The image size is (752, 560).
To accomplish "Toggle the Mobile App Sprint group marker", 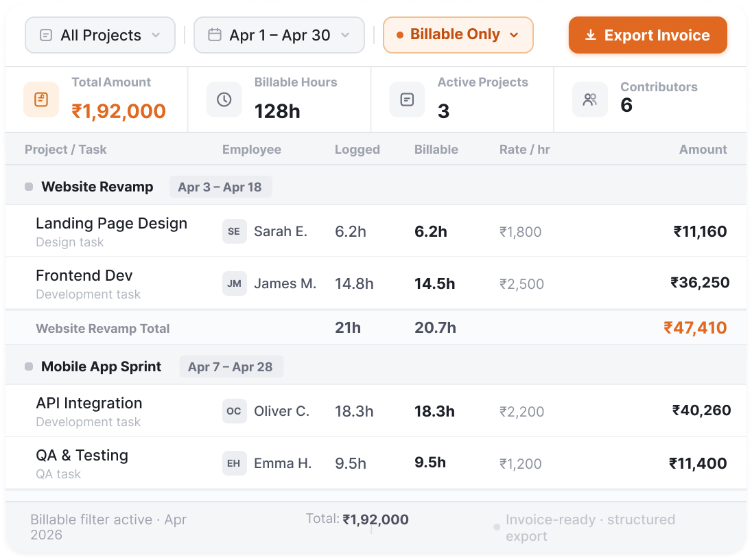I will (x=29, y=366).
